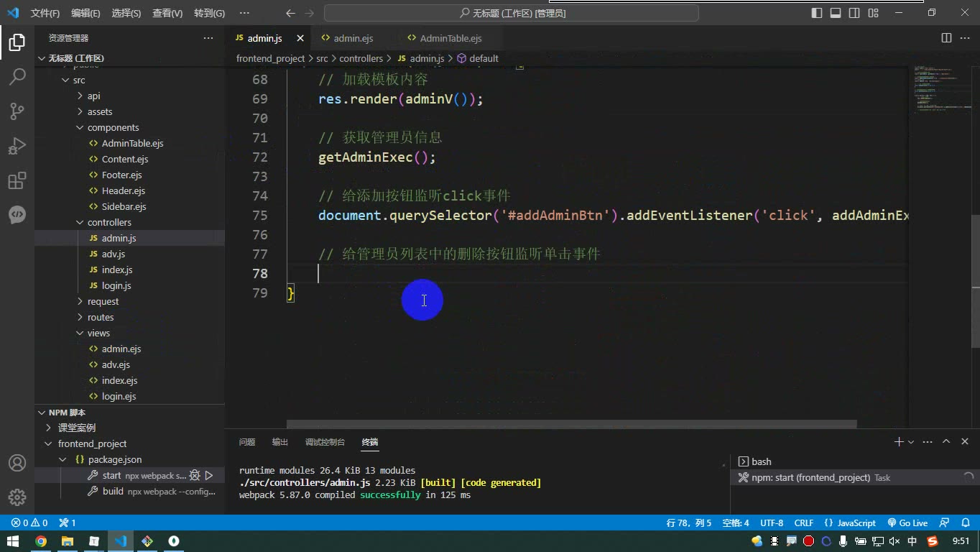Viewport: 980px width, 552px height.
Task: Click the UTF-8 encoding status item
Action: click(772, 523)
